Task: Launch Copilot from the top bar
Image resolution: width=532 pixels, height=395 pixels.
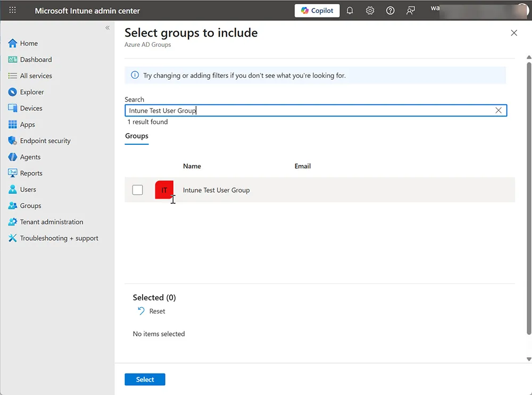Action: pyautogui.click(x=317, y=10)
